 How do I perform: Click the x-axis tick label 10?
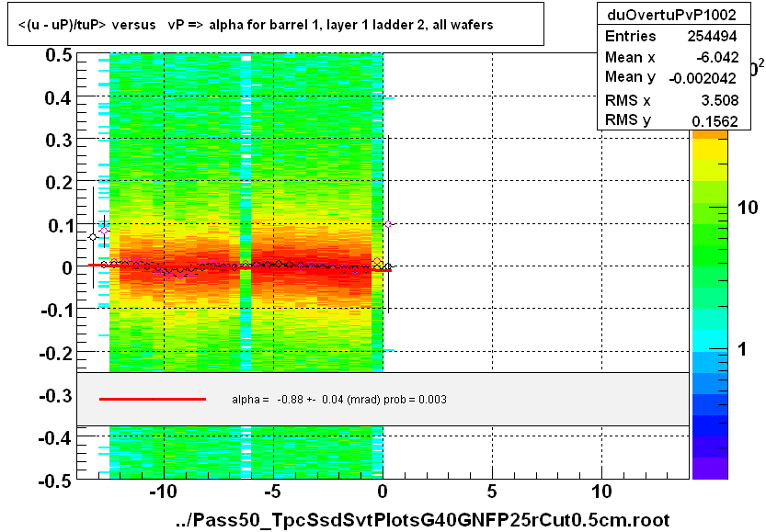click(x=601, y=492)
